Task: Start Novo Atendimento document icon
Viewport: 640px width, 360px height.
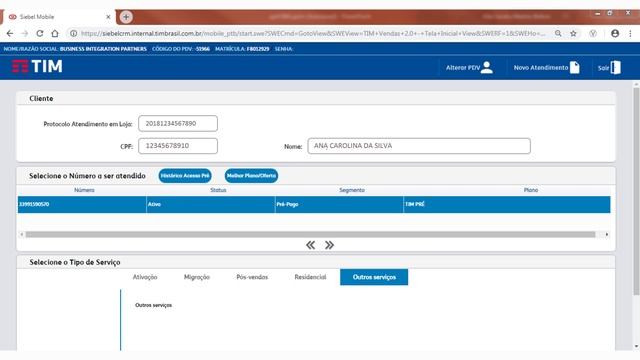Action: 575,67
